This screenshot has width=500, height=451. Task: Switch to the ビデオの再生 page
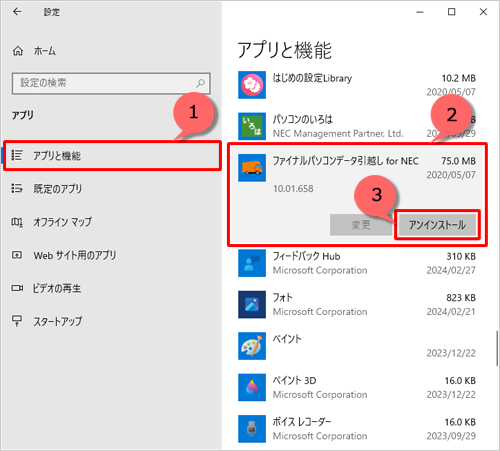[x=57, y=288]
